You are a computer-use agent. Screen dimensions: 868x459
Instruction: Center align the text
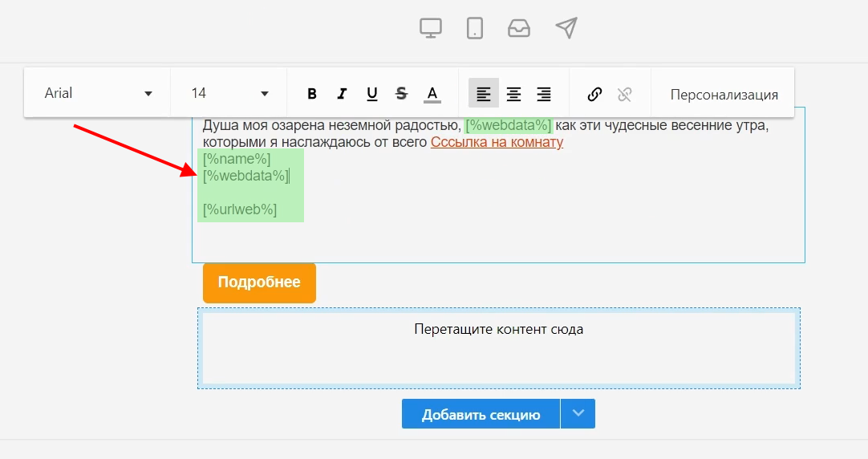coord(513,94)
